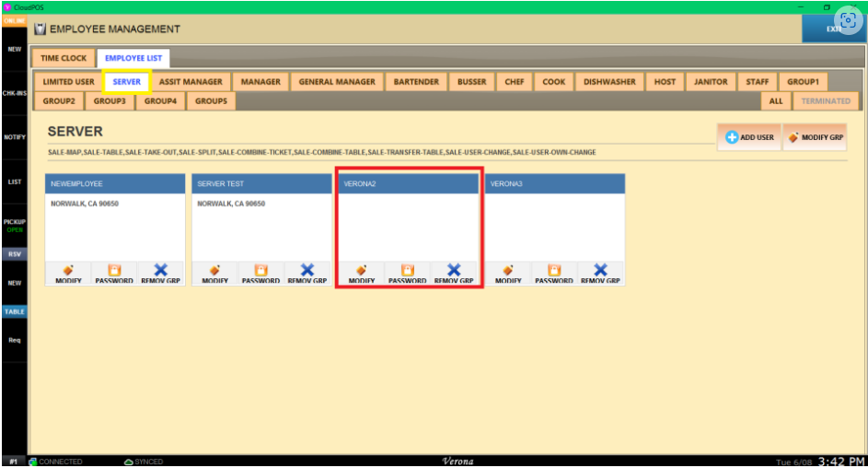
Task: Click the Add User plus icon
Action: [x=733, y=137]
